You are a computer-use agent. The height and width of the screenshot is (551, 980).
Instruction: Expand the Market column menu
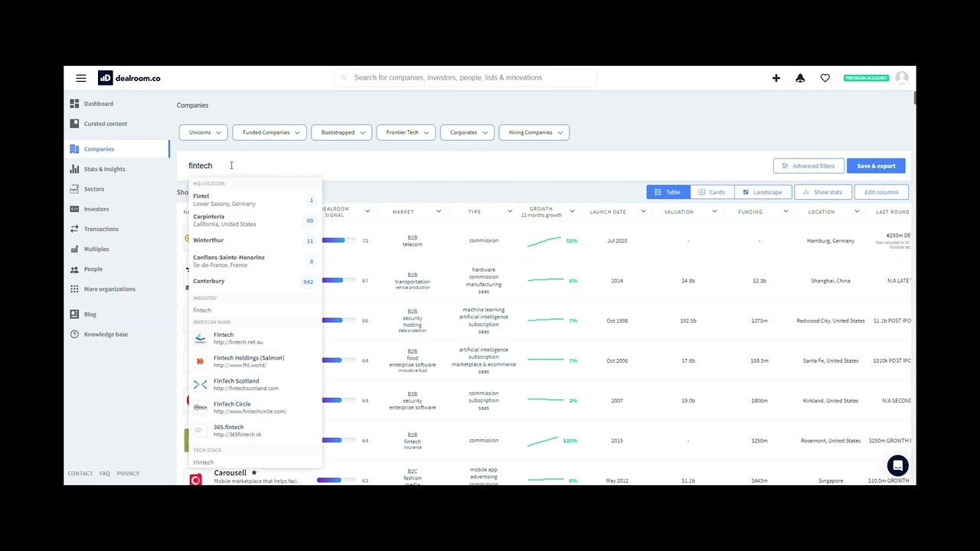point(439,212)
